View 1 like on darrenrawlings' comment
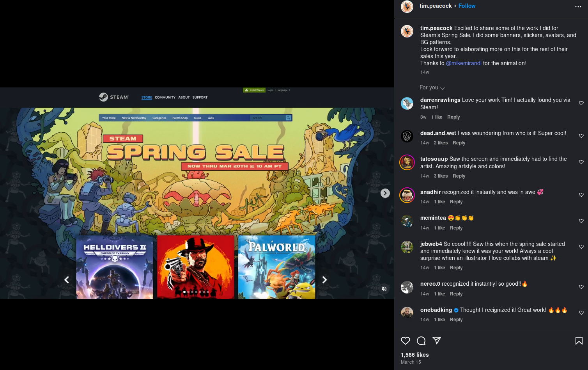Screen dimensions: 588x370 pyautogui.click(x=437, y=117)
